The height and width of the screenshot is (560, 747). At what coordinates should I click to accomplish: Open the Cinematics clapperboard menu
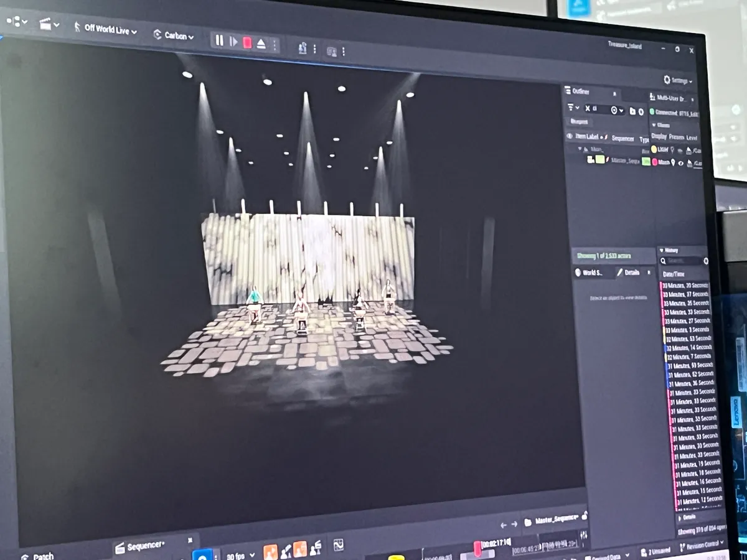click(49, 25)
